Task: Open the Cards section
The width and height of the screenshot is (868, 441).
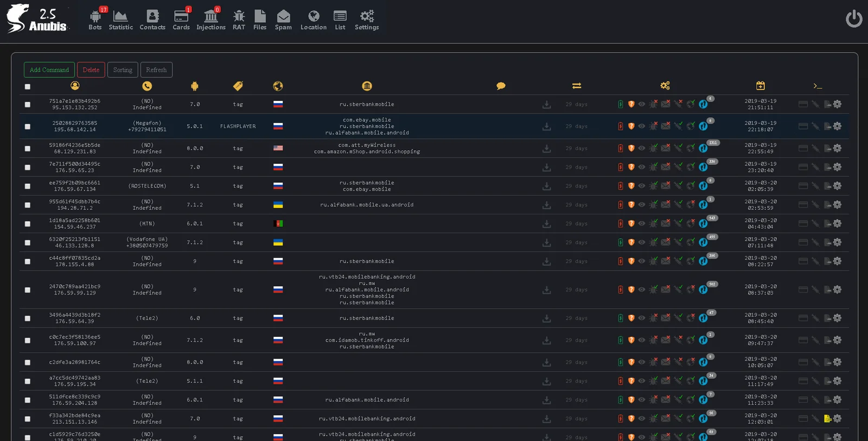Action: (x=181, y=20)
